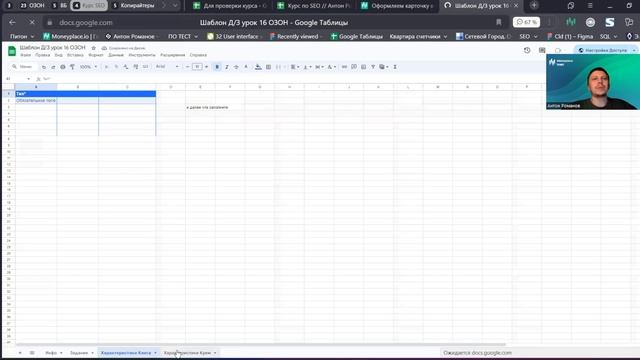The width and height of the screenshot is (640, 360).
Task: Click the insert chart icon
Action: point(363,67)
